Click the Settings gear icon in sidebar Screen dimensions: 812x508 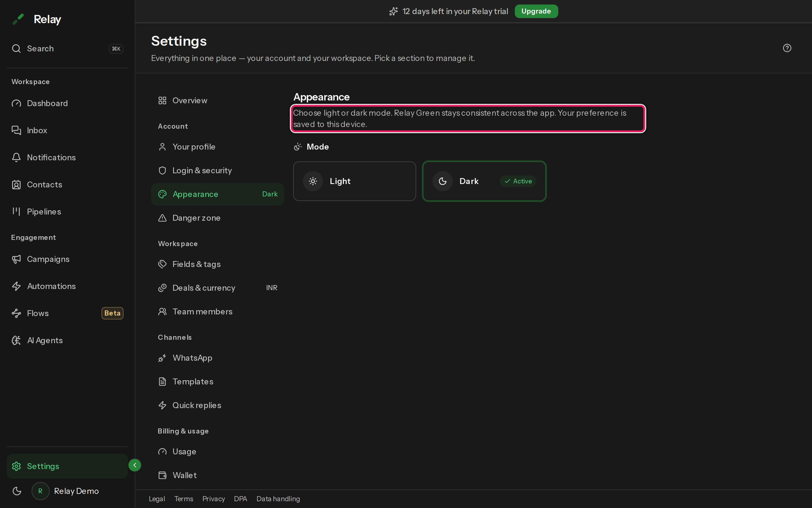[16, 466]
